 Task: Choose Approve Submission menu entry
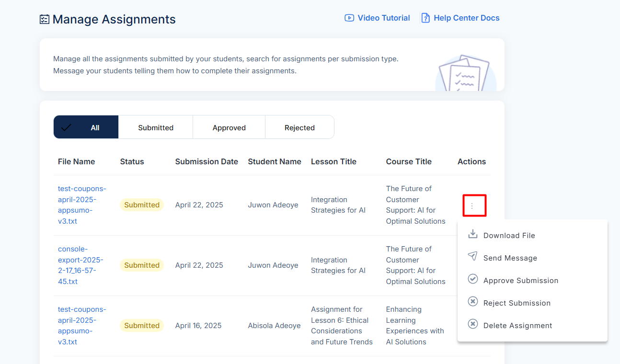(532, 280)
